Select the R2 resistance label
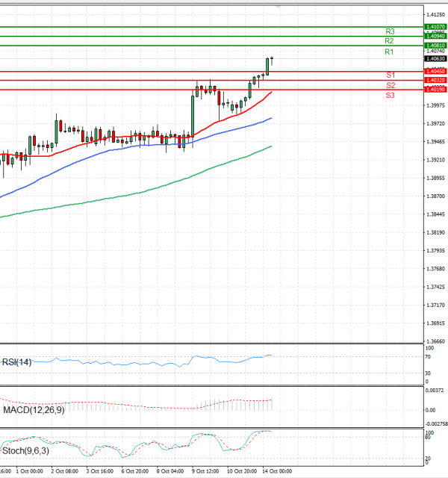Image resolution: width=448 pixels, height=478 pixels. click(389, 41)
